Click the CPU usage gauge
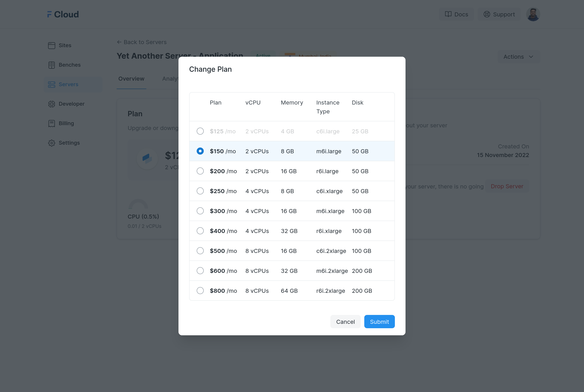584x392 pixels. coord(138,204)
